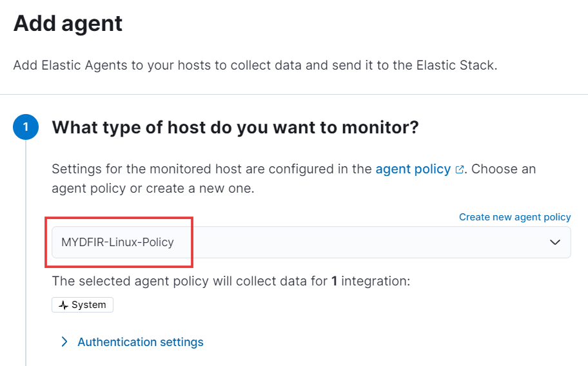The width and height of the screenshot is (588, 366).
Task: Click the bold integration count number
Action: coord(335,281)
